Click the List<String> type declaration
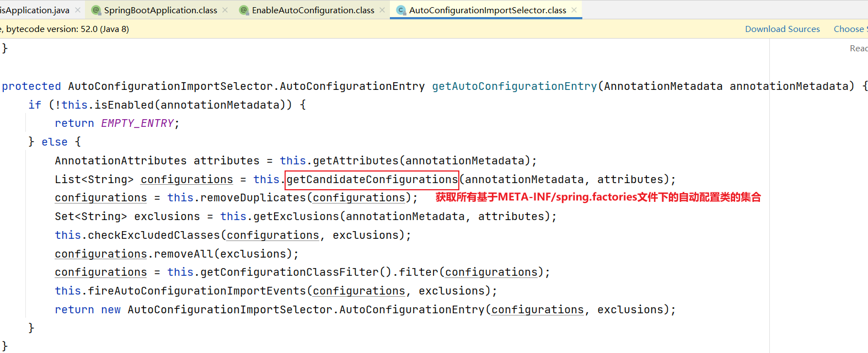Viewport: 868px width, 353px height. 94,179
